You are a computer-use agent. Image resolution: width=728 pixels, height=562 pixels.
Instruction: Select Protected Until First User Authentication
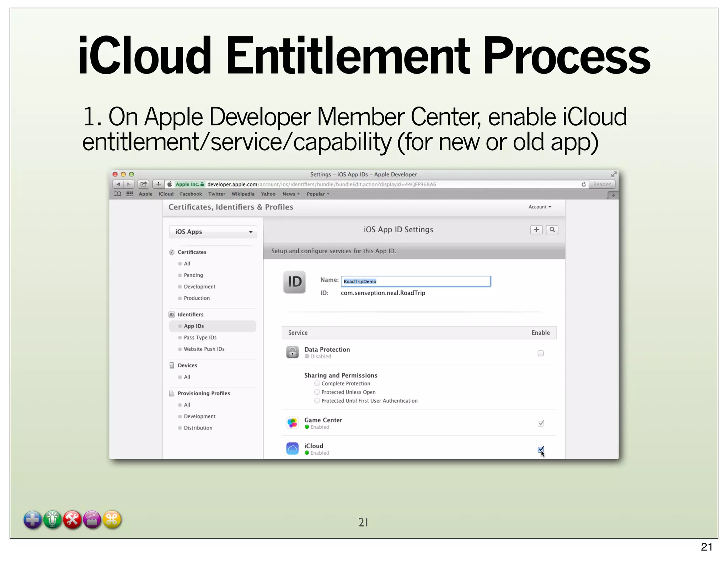pyautogui.click(x=317, y=401)
